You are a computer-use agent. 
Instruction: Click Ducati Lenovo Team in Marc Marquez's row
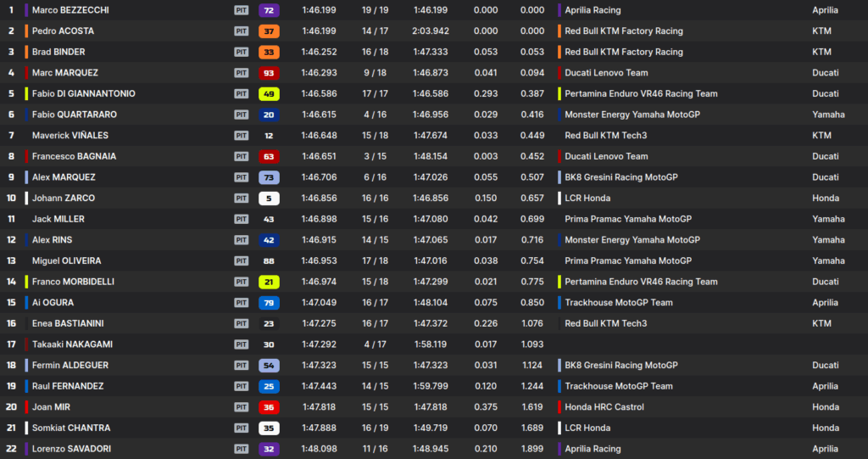click(x=606, y=73)
